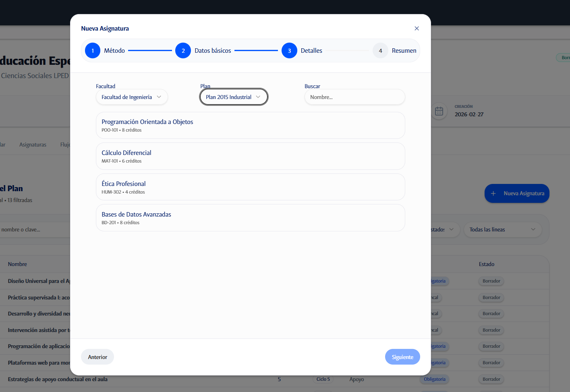Click the Detalles step label
This screenshot has height=392, width=570.
(311, 51)
